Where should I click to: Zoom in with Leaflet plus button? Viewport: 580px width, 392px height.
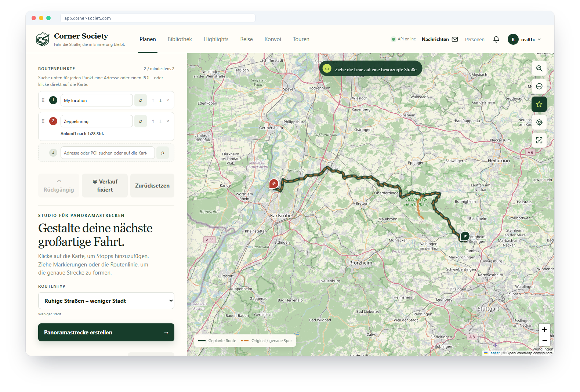click(544, 330)
